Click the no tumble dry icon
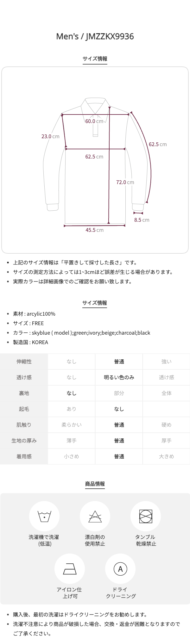 tap(146, 516)
